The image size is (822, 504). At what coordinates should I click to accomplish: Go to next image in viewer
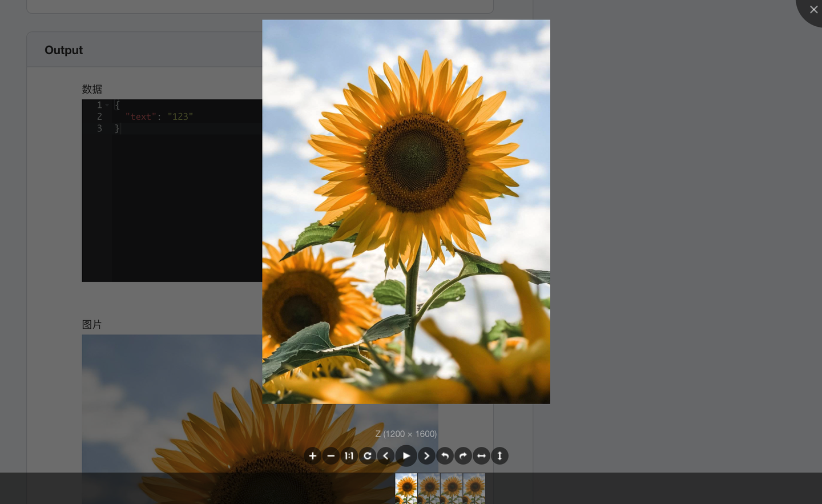[426, 455]
